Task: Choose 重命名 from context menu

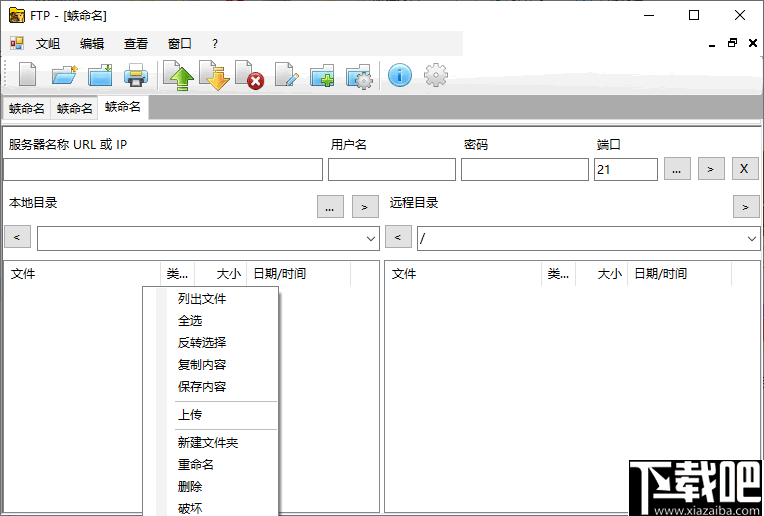Action: click(210, 464)
